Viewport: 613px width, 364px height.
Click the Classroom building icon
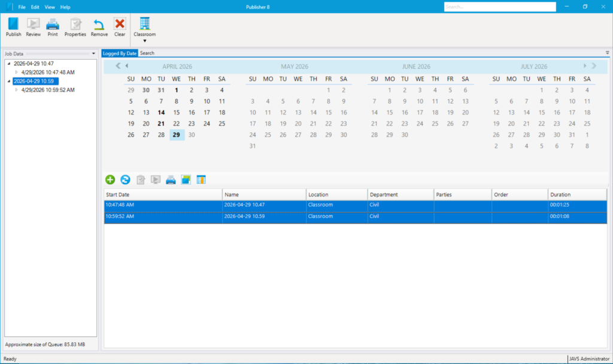pos(145,24)
